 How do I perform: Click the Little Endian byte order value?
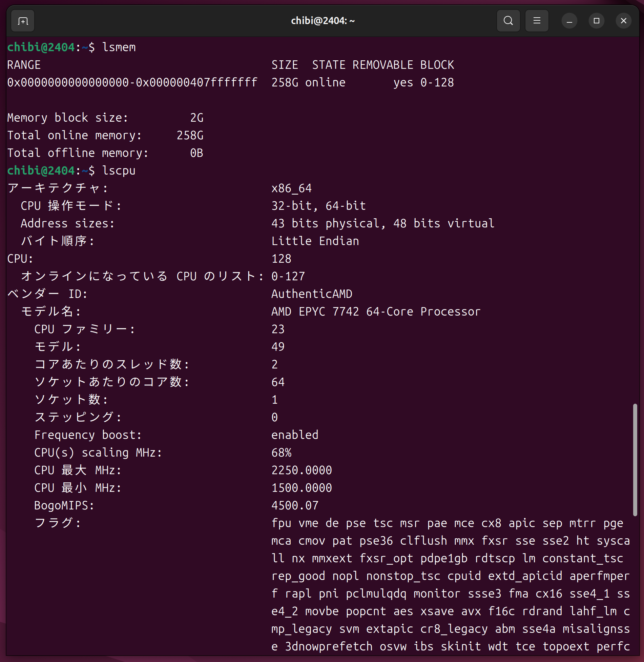(315, 241)
